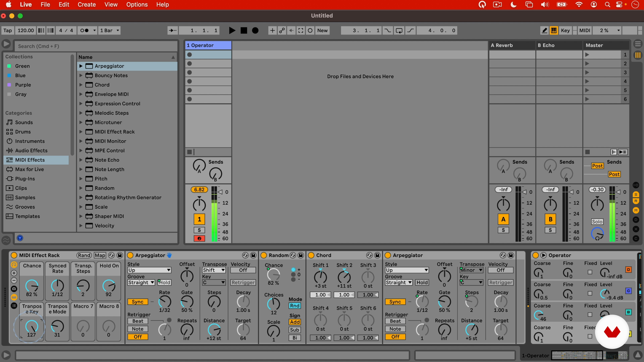Toggle first Arpeggiator device activator
Screen dimensions: 644x362
click(x=130, y=255)
